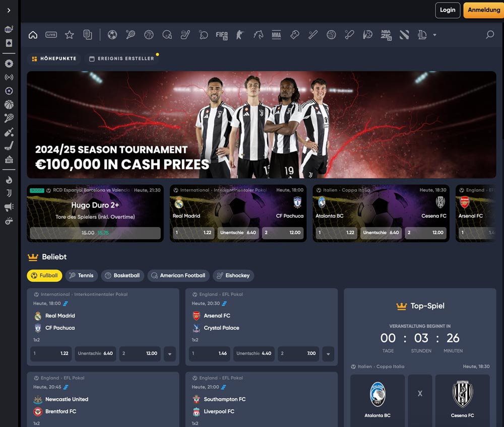Screen dimensions: 504x427
Task: Click the Login button
Action: [x=448, y=10]
